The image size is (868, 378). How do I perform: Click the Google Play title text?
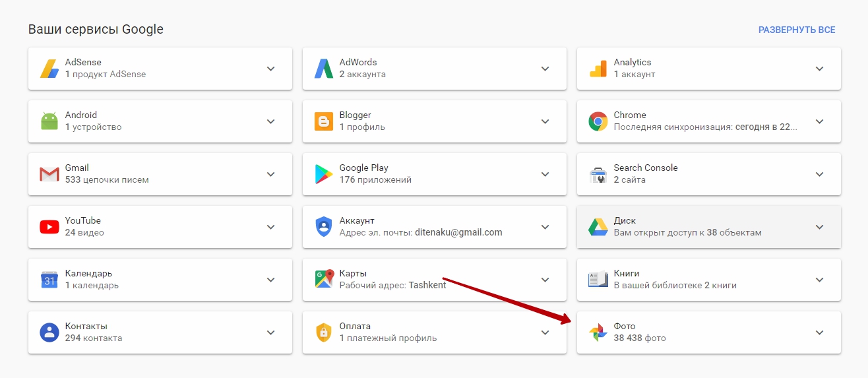pyautogui.click(x=363, y=168)
